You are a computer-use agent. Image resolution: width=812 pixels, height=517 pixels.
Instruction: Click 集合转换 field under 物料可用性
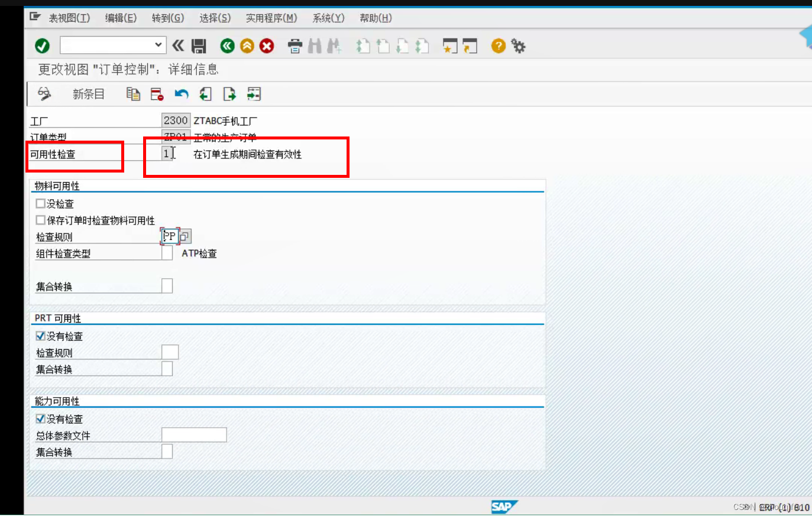pyautogui.click(x=167, y=286)
